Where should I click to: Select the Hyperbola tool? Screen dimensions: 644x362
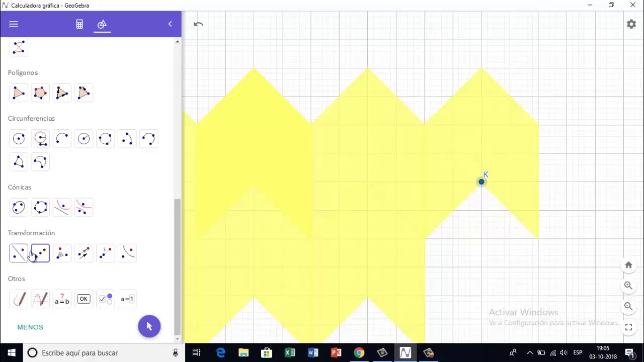click(84, 208)
